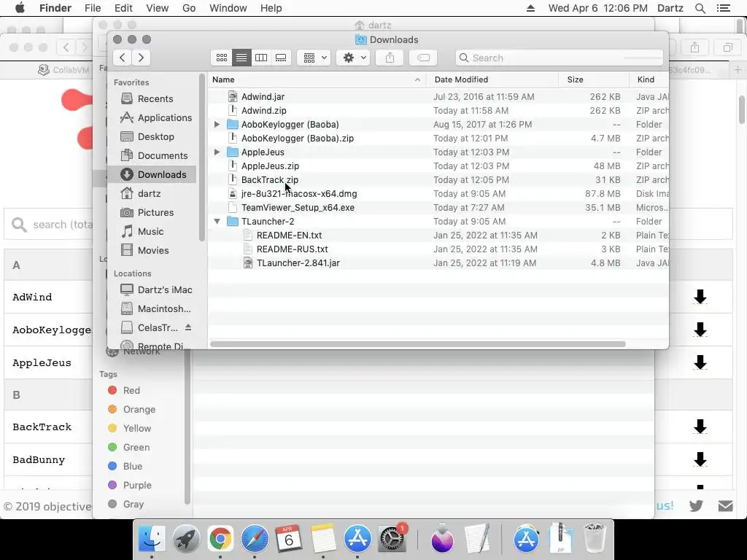Image resolution: width=747 pixels, height=560 pixels.
Task: Open System Preferences from the Dock
Action: point(392,539)
